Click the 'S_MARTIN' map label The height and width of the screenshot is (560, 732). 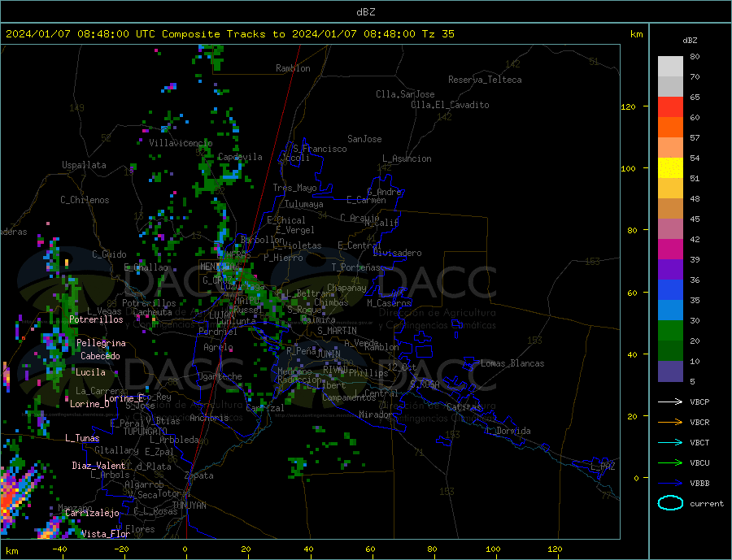tap(337, 331)
